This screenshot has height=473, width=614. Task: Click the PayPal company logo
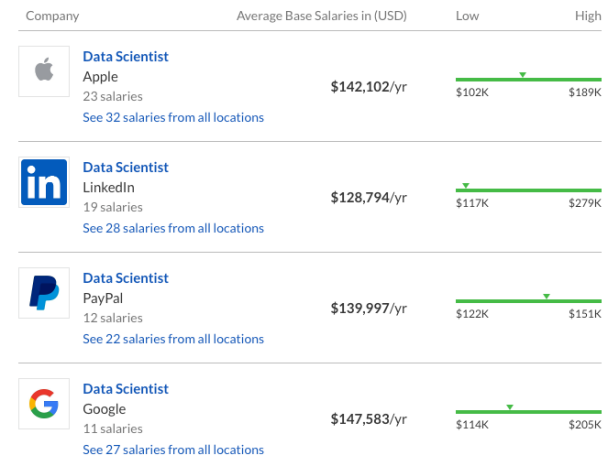coord(44,293)
